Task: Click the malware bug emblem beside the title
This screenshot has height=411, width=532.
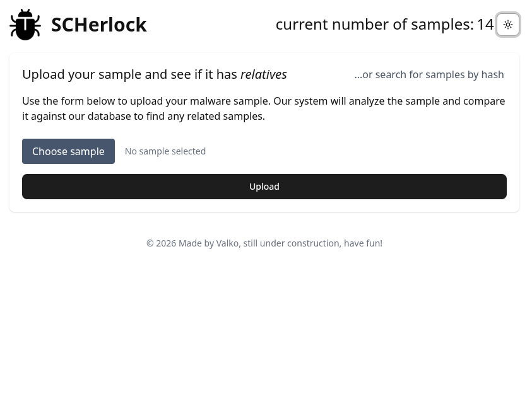Action: pos(25,25)
